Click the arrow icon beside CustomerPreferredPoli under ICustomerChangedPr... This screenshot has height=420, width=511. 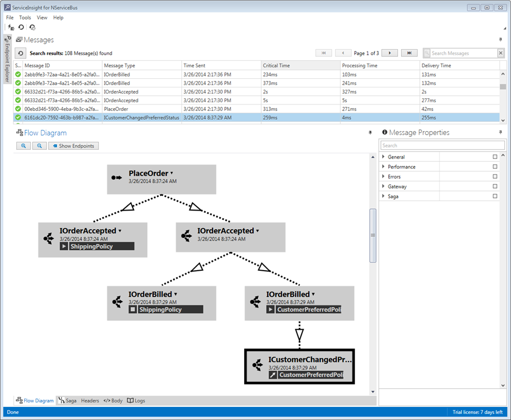[273, 375]
